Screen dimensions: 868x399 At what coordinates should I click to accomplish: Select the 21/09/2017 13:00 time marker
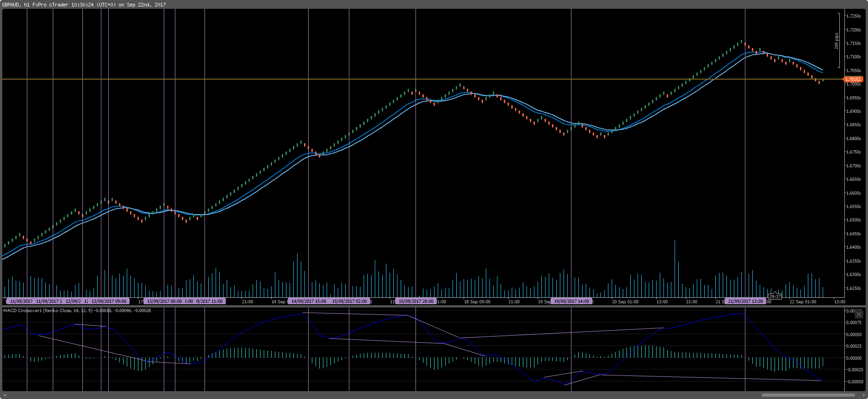[745, 301]
